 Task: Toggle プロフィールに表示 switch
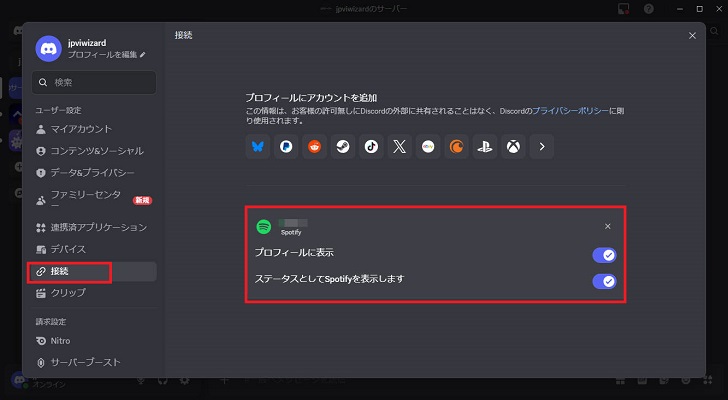coord(604,255)
